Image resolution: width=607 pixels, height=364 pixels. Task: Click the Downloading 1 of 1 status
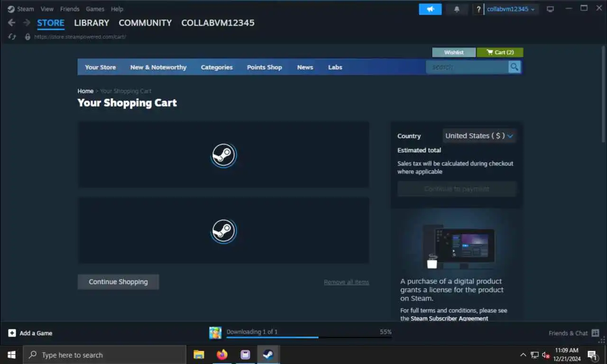(252, 332)
